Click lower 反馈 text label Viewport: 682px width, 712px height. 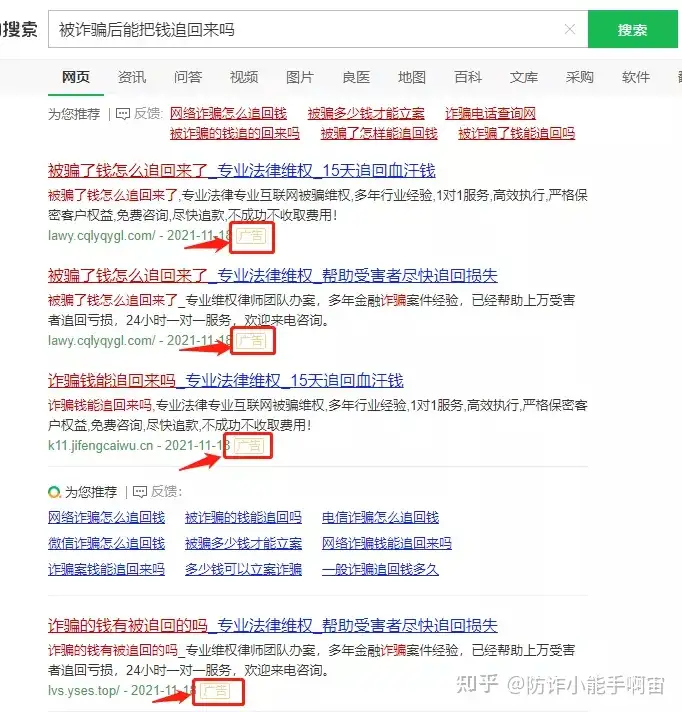tap(166, 492)
